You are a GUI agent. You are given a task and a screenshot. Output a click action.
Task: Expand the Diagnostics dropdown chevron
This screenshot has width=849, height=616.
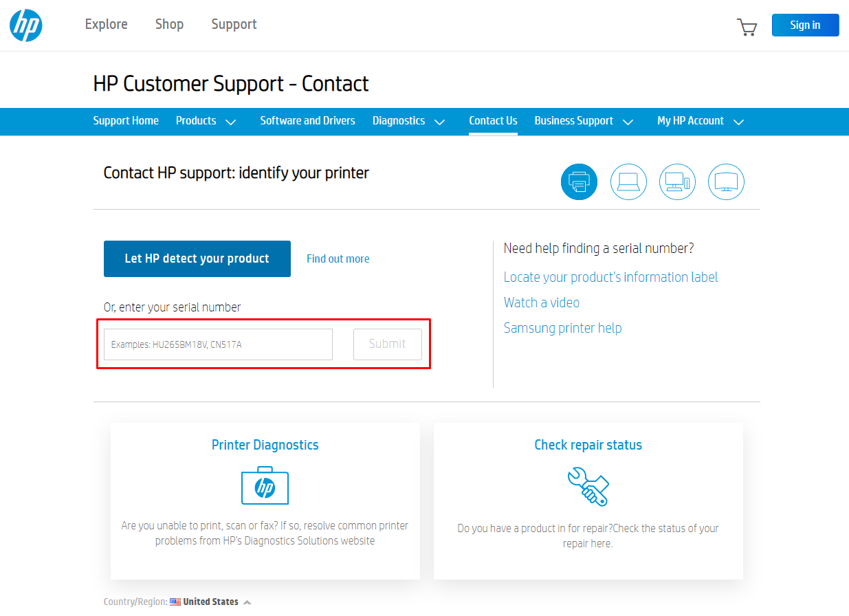(x=440, y=122)
